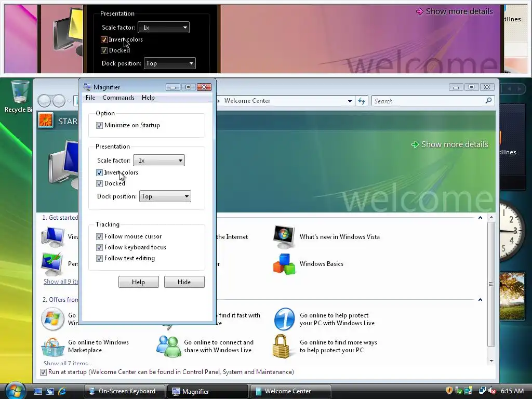Screen dimensions: 532x399
Task: Click the Windows Basics link
Action: coord(321,264)
